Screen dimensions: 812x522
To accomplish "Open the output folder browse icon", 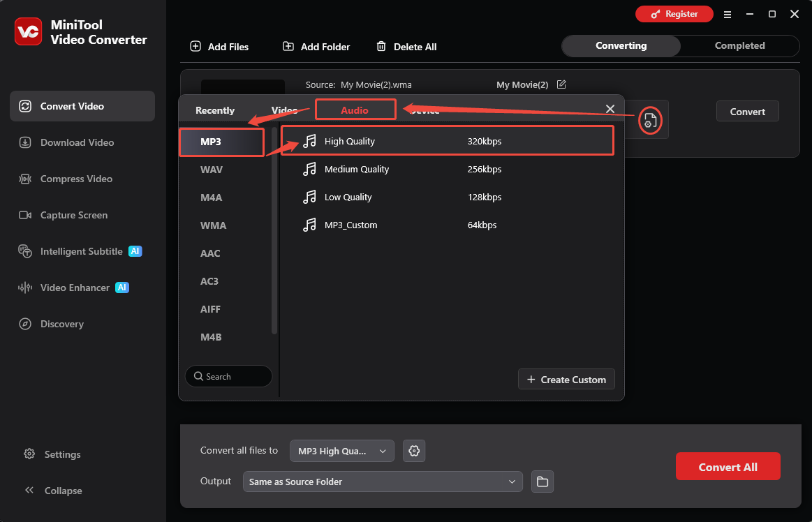I will tap(542, 482).
